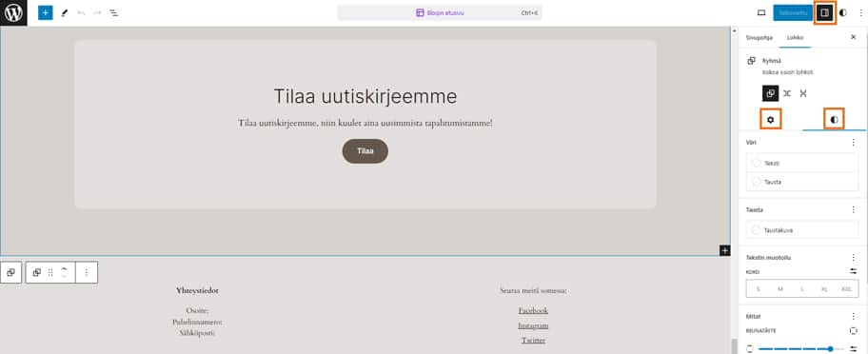Open the WordPress logo menu
Viewport: 868px width, 354px height.
(13, 12)
